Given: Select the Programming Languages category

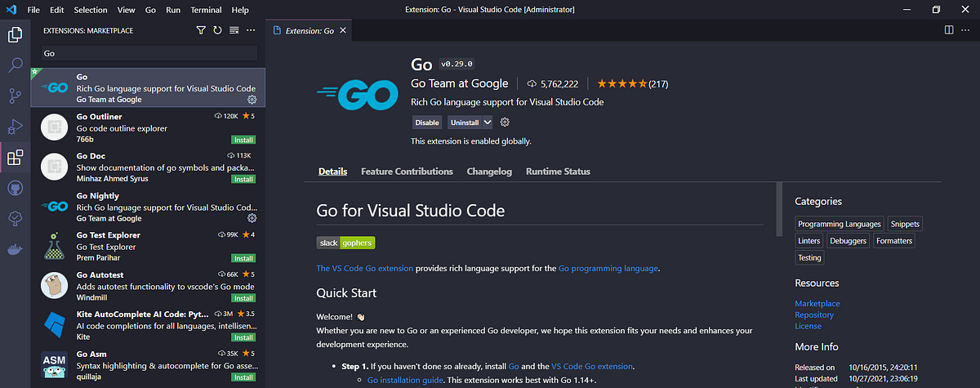Looking at the screenshot, I should point(840,224).
